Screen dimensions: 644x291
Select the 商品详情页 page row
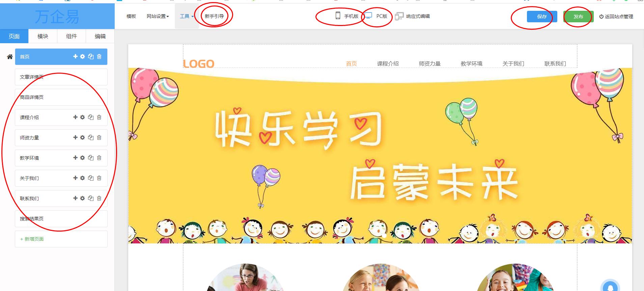(x=61, y=97)
